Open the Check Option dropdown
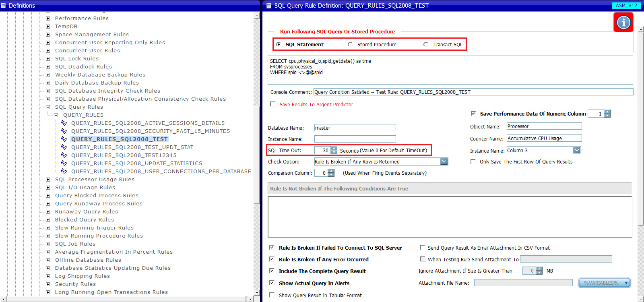Viewport: 644px width, 302px height. click(x=444, y=161)
